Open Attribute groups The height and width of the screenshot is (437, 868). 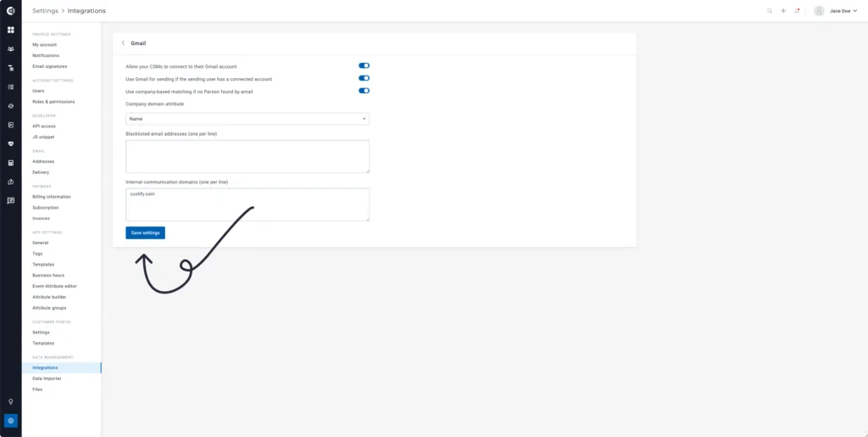pyautogui.click(x=49, y=308)
